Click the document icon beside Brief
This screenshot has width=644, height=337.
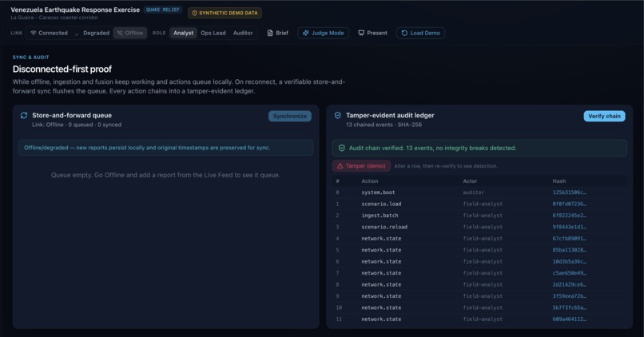coord(270,33)
